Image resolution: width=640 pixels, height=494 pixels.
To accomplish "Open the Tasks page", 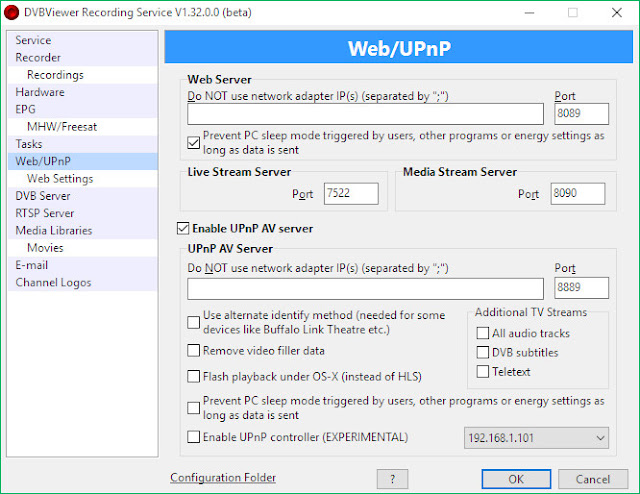I will coord(82,144).
